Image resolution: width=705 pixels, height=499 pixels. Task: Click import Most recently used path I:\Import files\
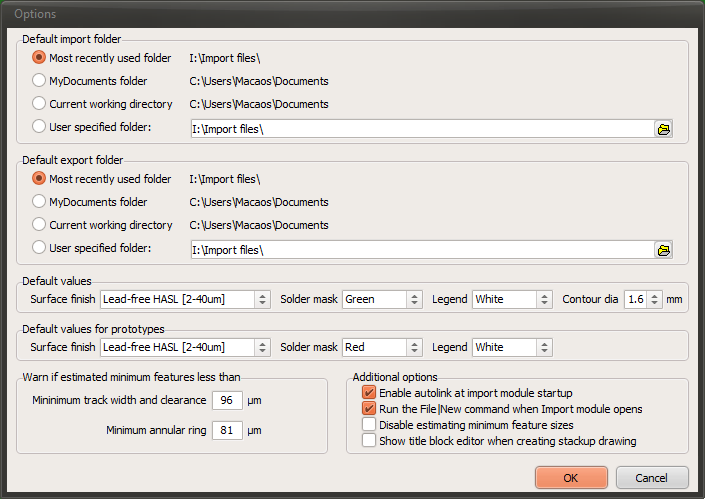click(x=224, y=58)
